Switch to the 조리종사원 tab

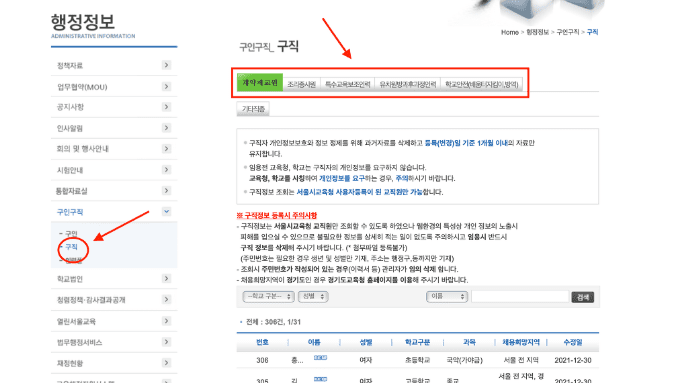tap(301, 84)
